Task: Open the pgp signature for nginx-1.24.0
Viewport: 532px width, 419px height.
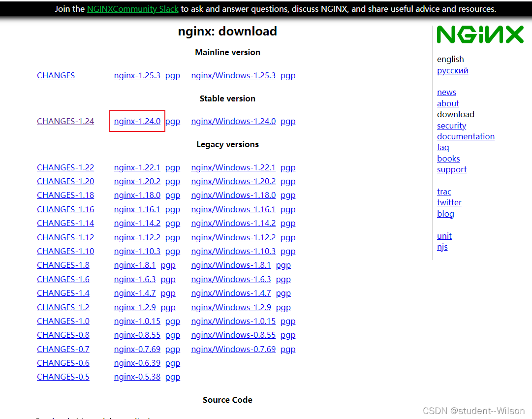Action: tap(172, 121)
